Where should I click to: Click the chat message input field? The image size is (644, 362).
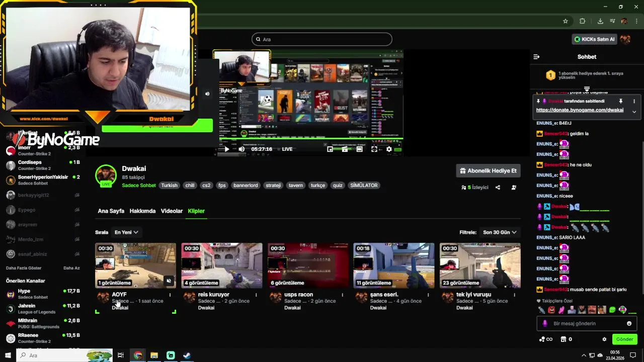pos(587,323)
